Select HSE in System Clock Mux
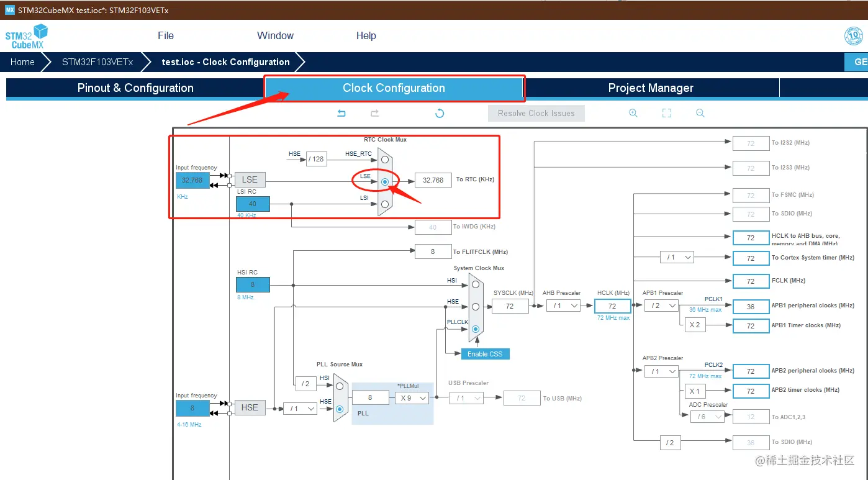The height and width of the screenshot is (480, 868). [476, 306]
